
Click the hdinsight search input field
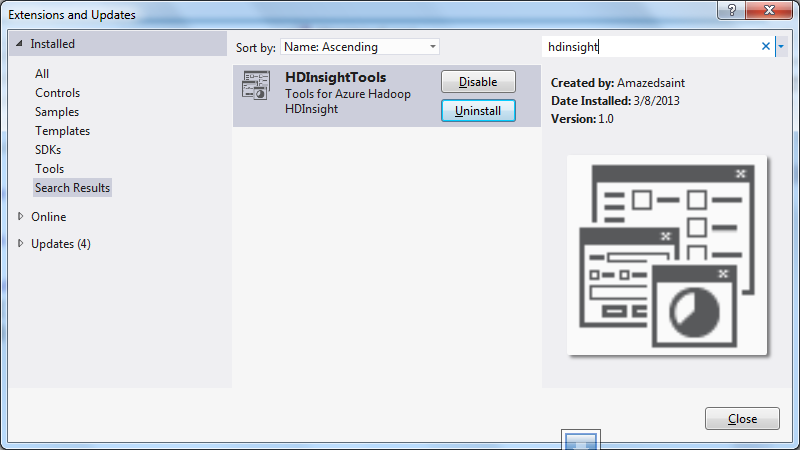pos(651,46)
